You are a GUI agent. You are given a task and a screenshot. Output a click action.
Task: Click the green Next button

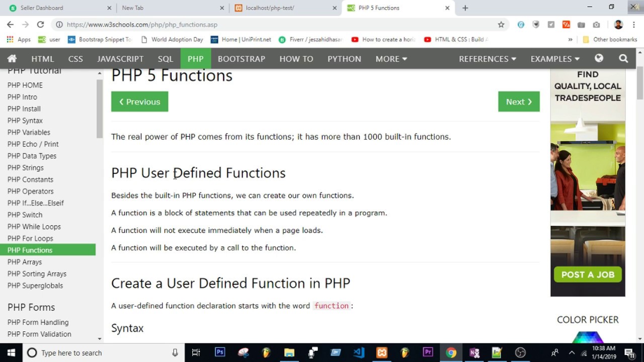519,102
